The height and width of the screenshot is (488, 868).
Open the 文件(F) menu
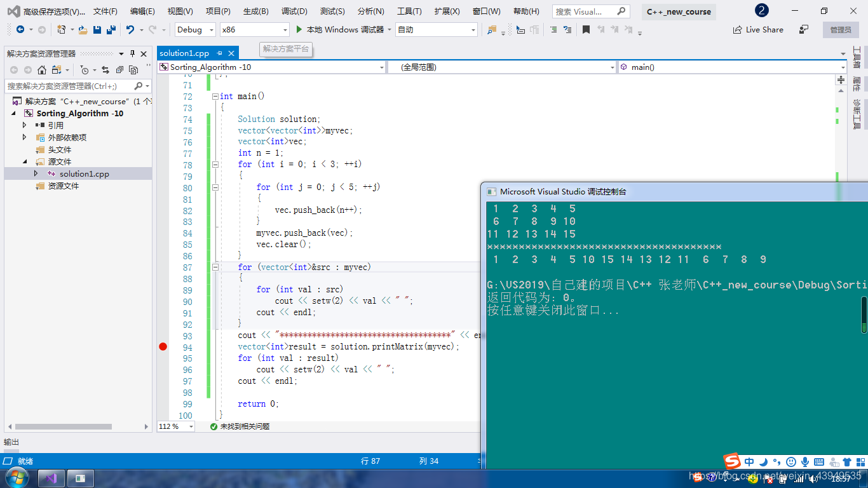tap(105, 11)
